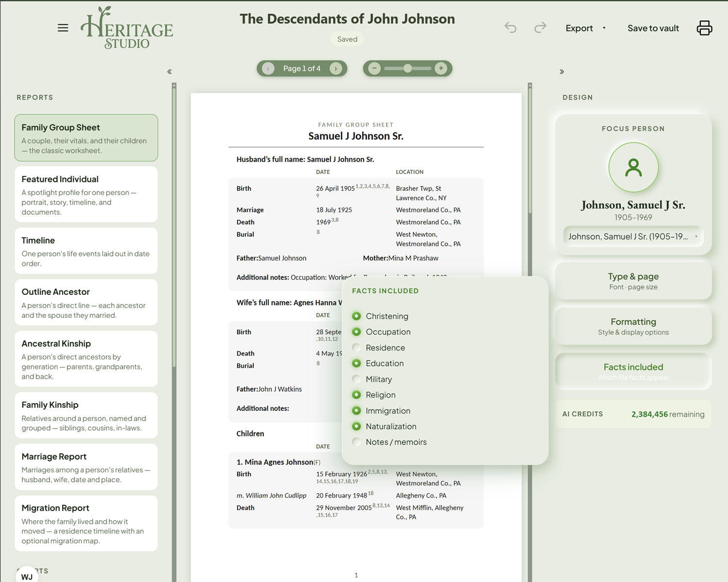Redo the last change
The height and width of the screenshot is (582, 728).
[x=540, y=28]
